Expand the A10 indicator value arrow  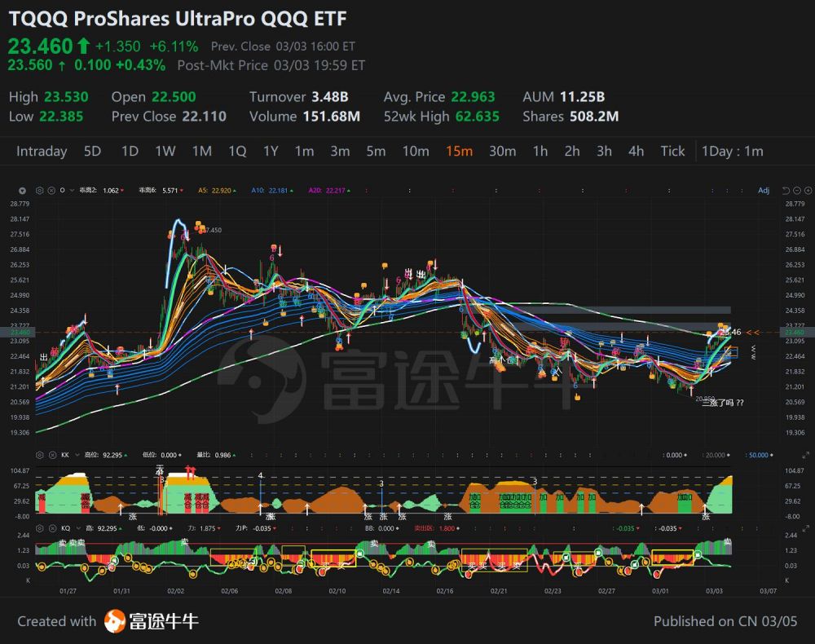pos(291,191)
